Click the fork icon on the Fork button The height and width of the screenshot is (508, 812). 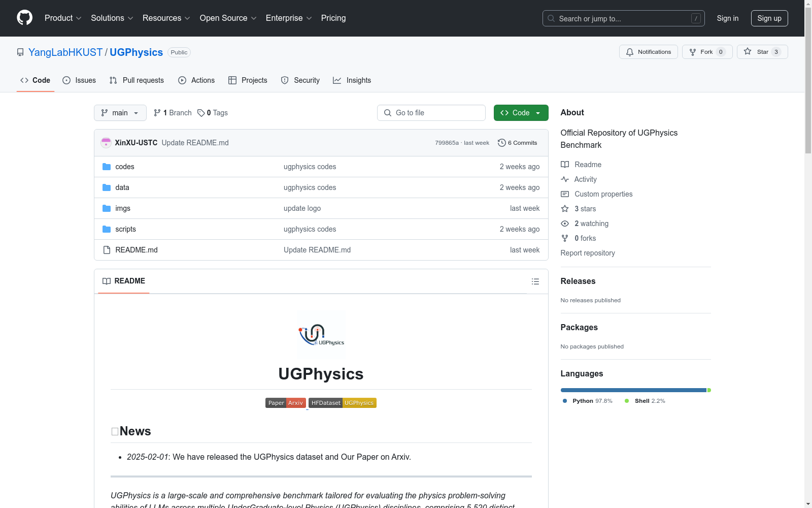tap(693, 52)
